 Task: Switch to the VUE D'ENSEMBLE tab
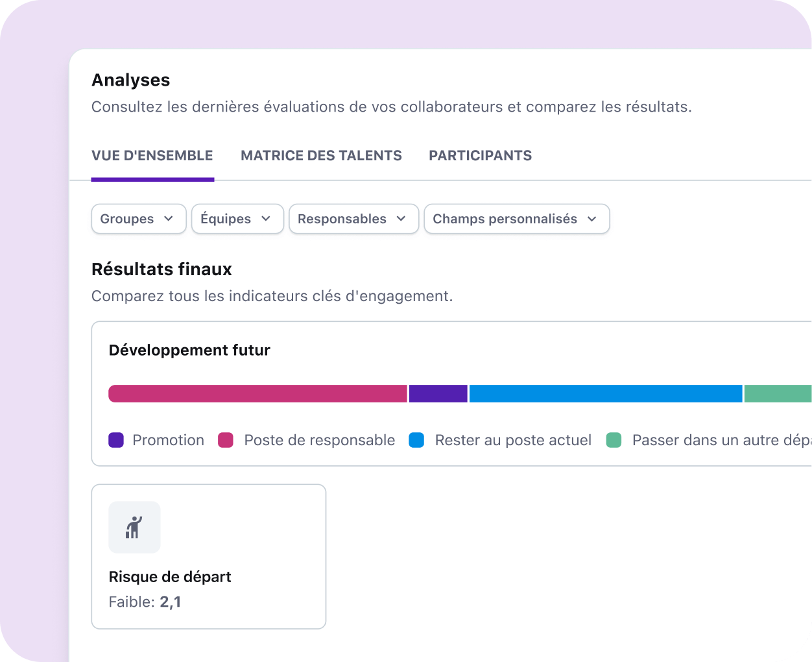pos(152,156)
